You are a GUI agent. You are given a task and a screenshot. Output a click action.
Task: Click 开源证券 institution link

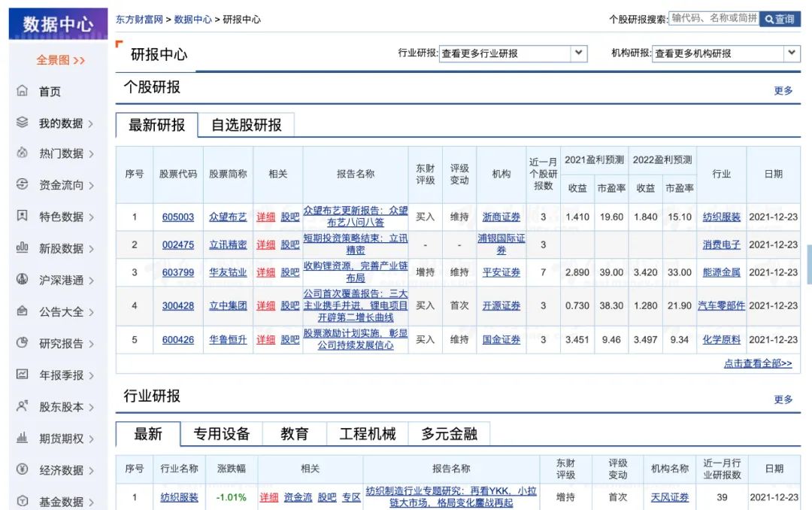click(x=501, y=306)
